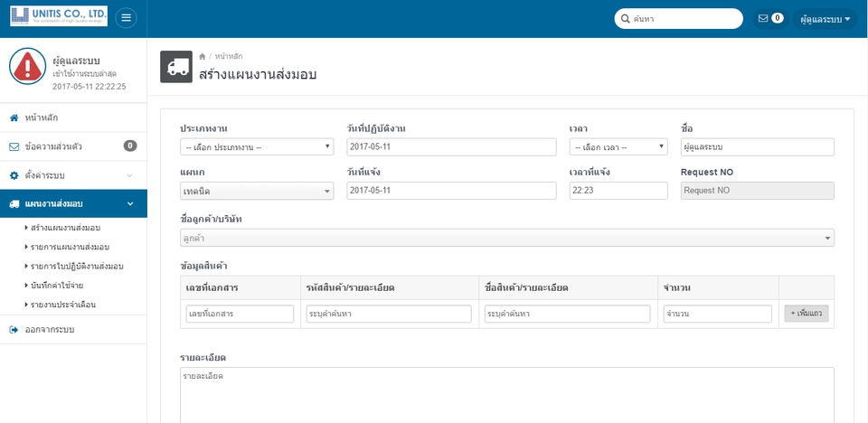Click the รายละเอียด textarea

point(507,395)
